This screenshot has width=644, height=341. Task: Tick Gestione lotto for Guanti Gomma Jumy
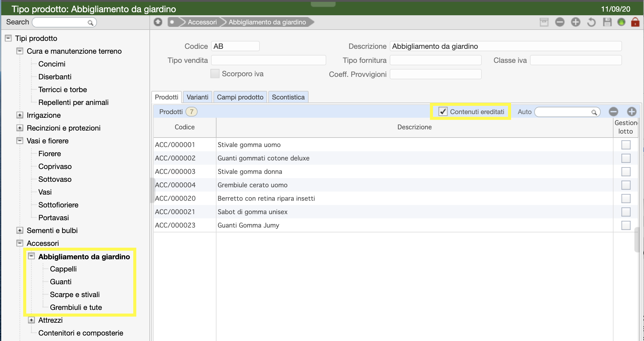coord(626,225)
